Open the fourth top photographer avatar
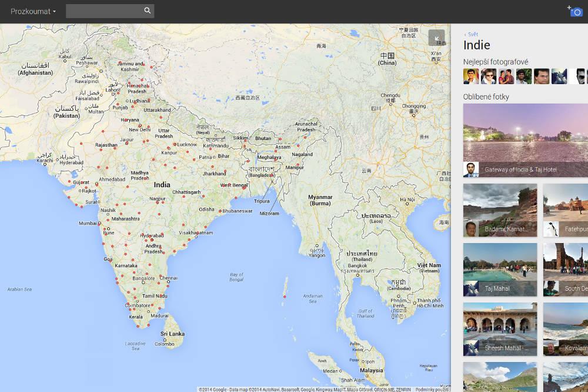This screenshot has height=392, width=588. [523, 77]
